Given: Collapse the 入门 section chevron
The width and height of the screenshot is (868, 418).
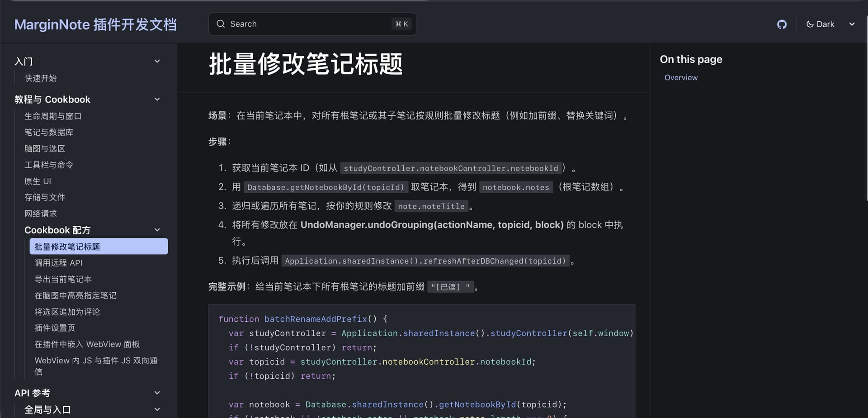Looking at the screenshot, I should (x=157, y=61).
